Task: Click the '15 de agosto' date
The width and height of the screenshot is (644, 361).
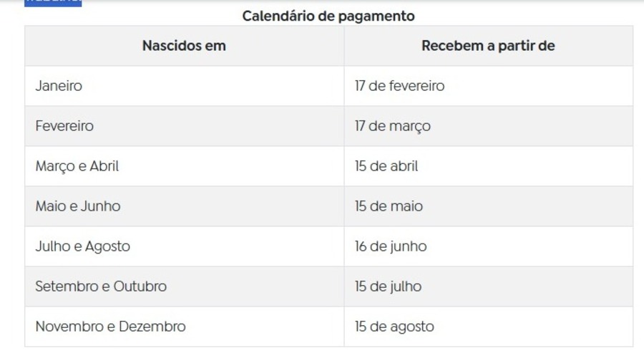Action: pyautogui.click(x=394, y=327)
